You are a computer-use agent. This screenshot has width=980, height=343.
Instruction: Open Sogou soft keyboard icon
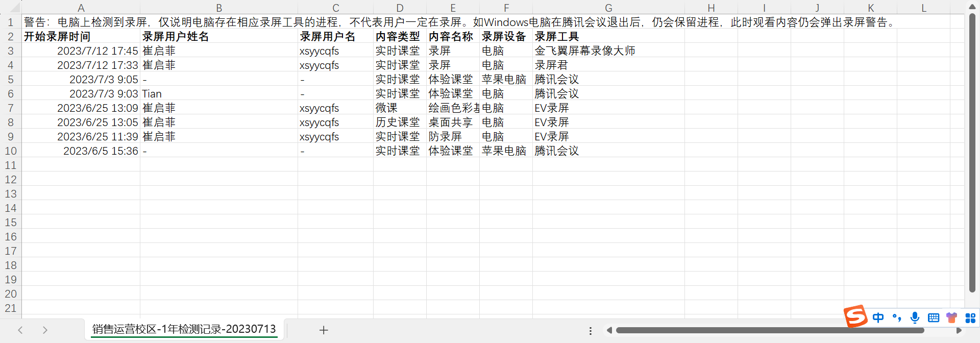click(934, 318)
